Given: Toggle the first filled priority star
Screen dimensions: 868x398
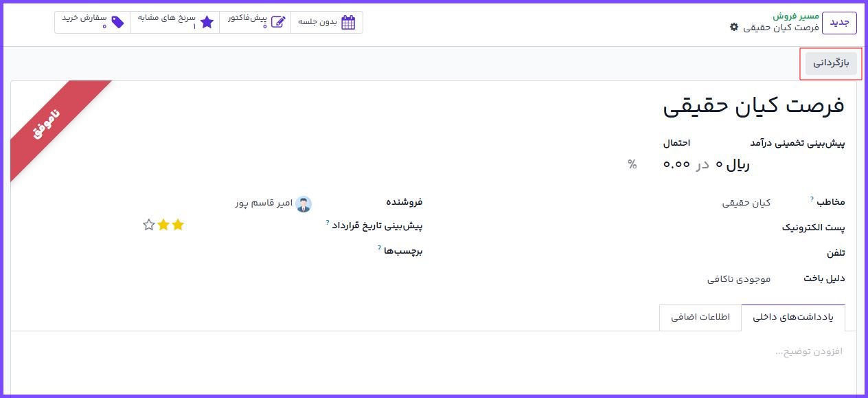Looking at the screenshot, I should pos(178,225).
